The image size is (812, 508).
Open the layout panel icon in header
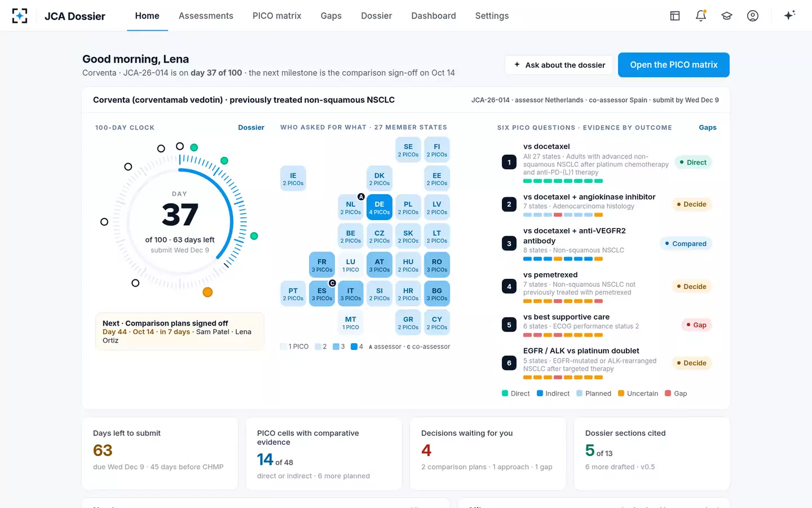(x=675, y=16)
